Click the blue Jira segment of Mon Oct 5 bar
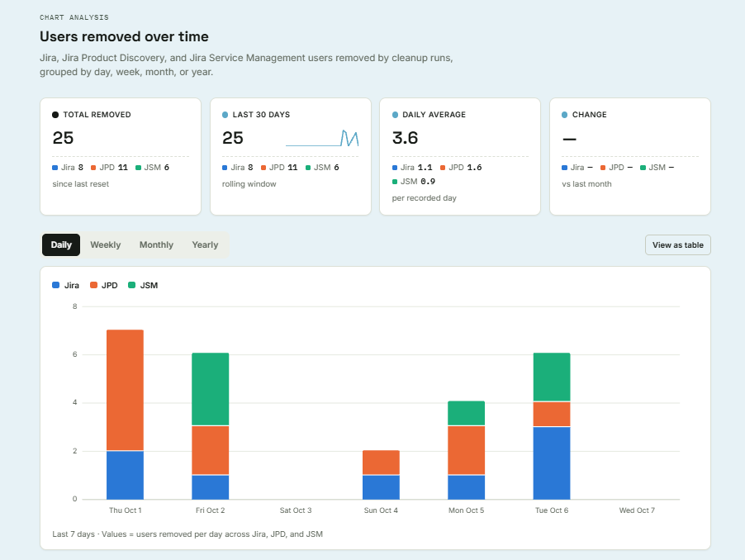Viewport: 745px width, 560px height. 467,487
